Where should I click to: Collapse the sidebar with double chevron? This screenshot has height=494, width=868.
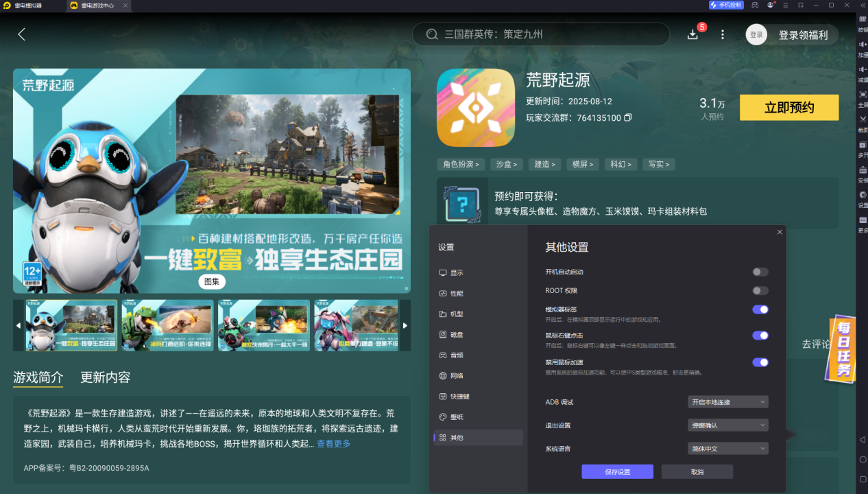coord(862,5)
